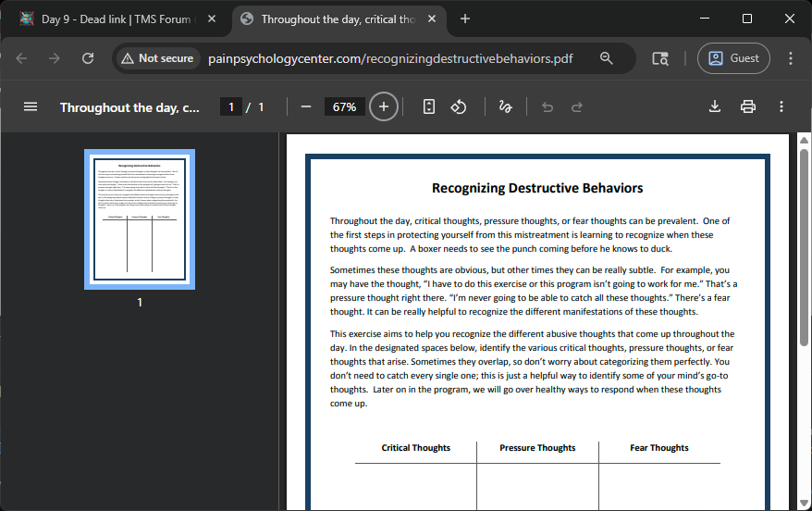Image resolution: width=812 pixels, height=511 pixels.
Task: Rotate the PDF counterclockwise
Action: [x=459, y=106]
